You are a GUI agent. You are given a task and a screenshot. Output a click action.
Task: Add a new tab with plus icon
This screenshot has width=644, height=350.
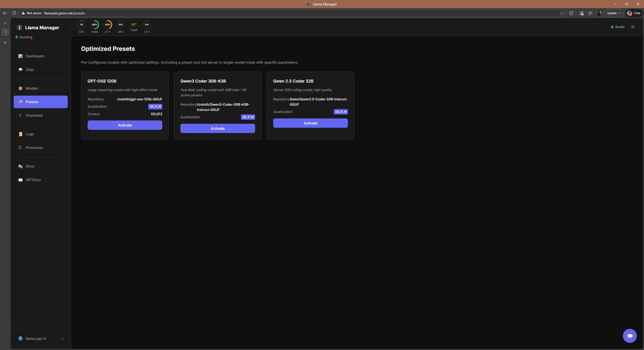pyautogui.click(x=5, y=43)
